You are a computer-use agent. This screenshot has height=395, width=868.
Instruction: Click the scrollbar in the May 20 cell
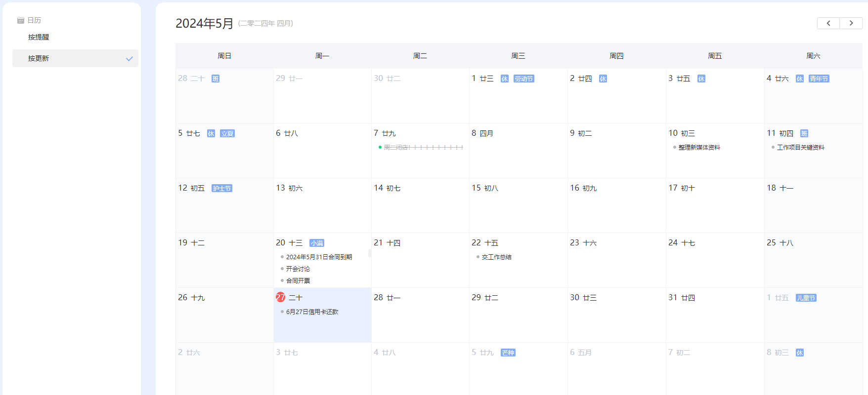[x=370, y=253]
